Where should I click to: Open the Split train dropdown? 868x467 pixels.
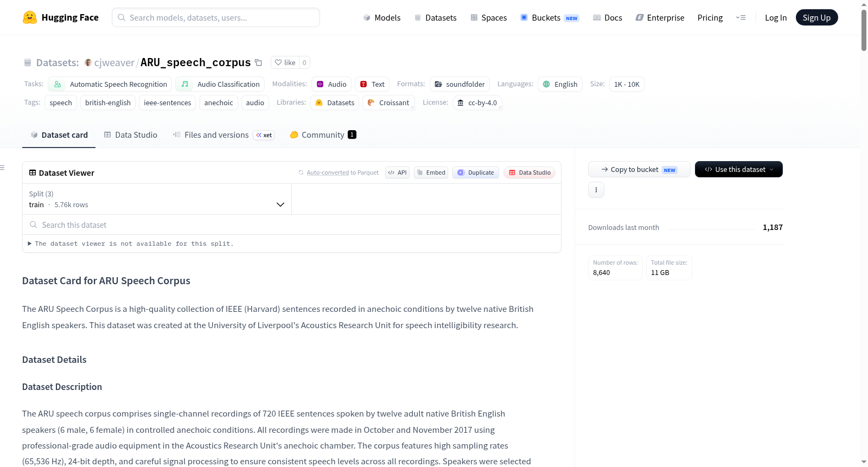157,199
